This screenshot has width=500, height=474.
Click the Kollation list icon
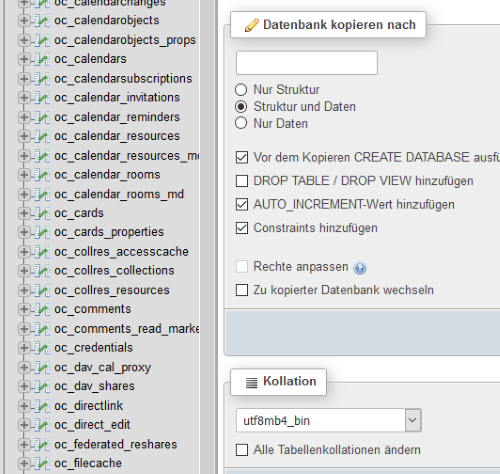pyautogui.click(x=252, y=382)
